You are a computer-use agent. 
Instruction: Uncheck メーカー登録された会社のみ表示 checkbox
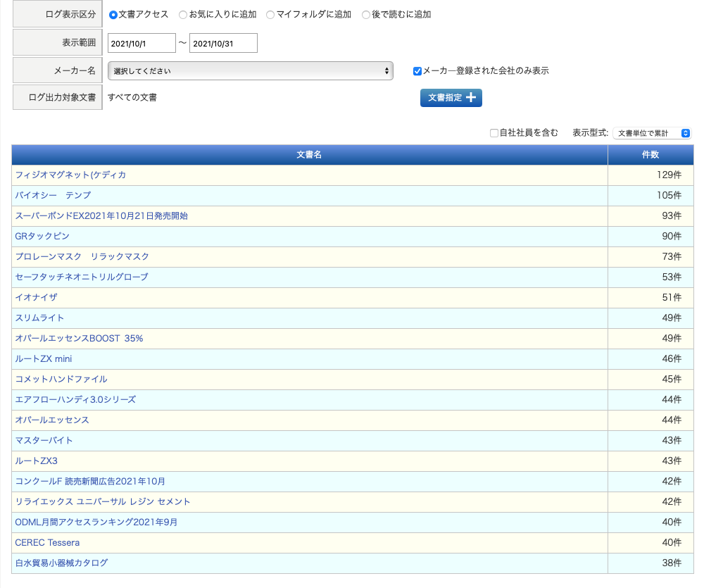click(417, 71)
